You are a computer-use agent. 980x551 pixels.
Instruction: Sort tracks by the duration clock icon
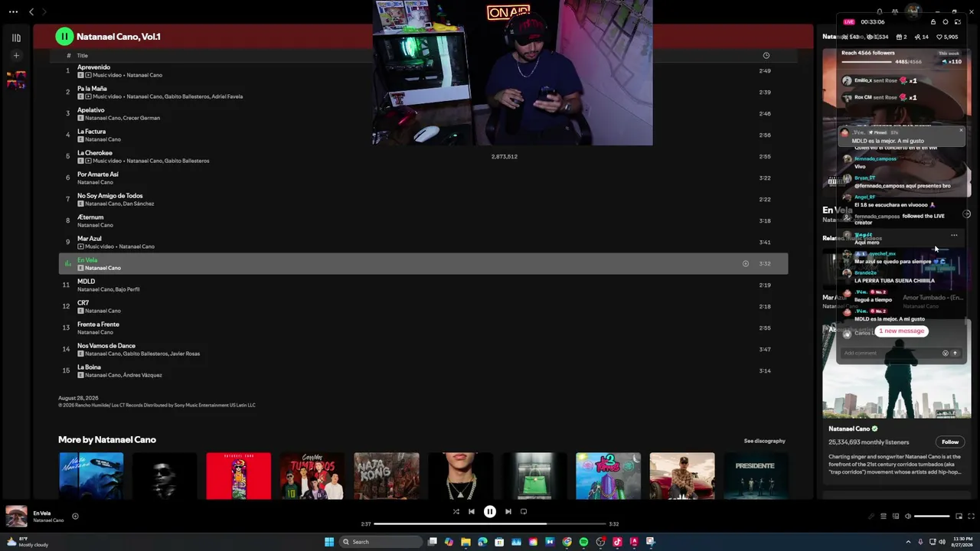tap(766, 55)
